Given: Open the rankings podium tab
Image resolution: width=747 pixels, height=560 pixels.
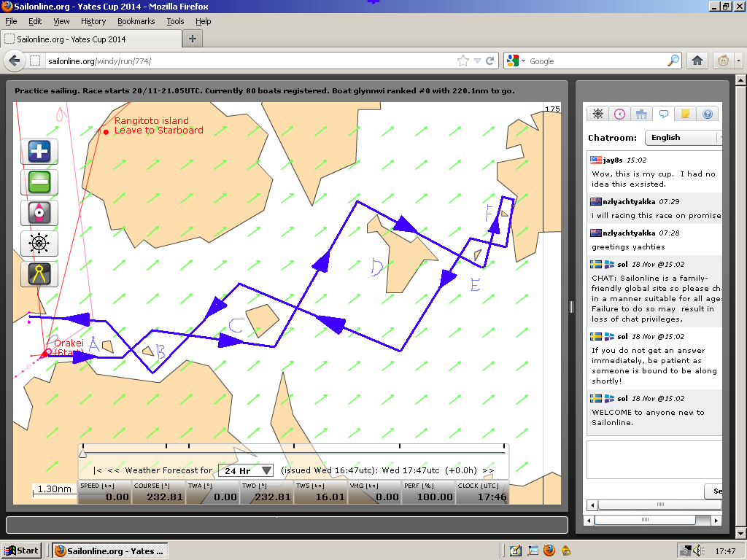Looking at the screenshot, I should tap(641, 114).
